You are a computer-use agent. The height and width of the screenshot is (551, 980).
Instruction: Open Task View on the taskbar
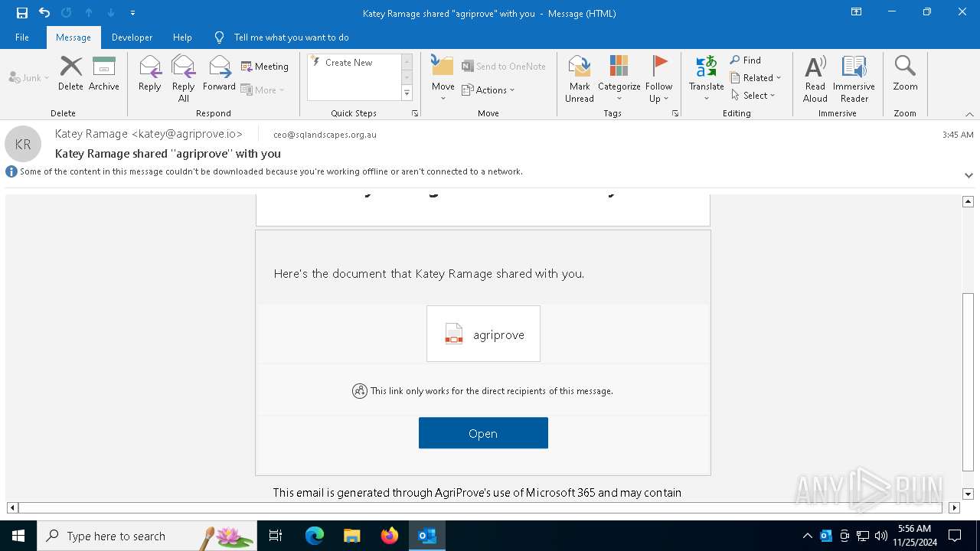(276, 536)
